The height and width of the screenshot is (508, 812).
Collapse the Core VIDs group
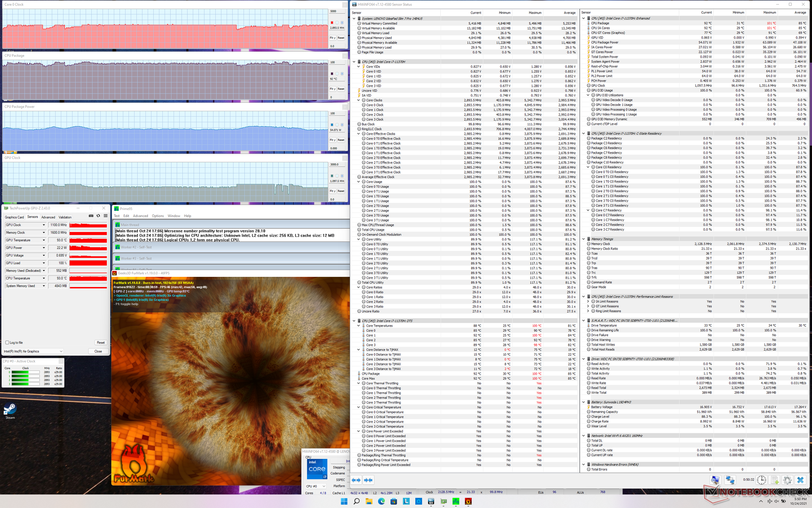point(359,66)
